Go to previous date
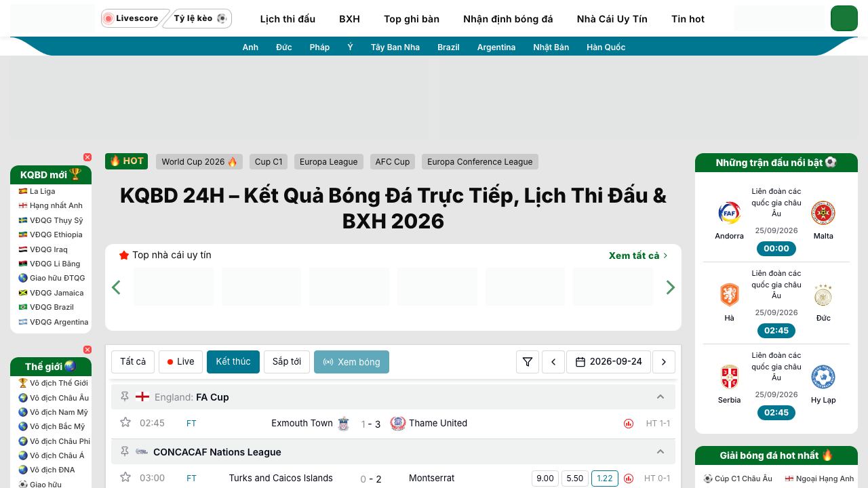The image size is (868, 488). 553,362
